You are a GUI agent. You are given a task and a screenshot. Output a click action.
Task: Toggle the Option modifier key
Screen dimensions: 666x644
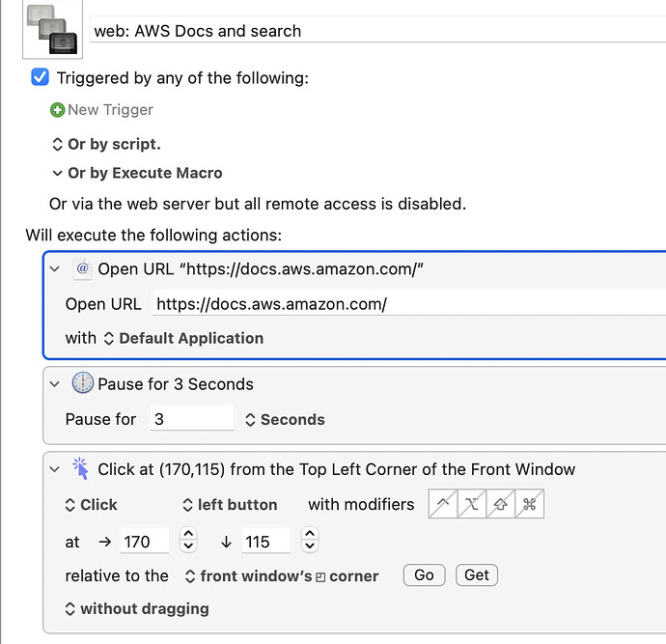(471, 504)
